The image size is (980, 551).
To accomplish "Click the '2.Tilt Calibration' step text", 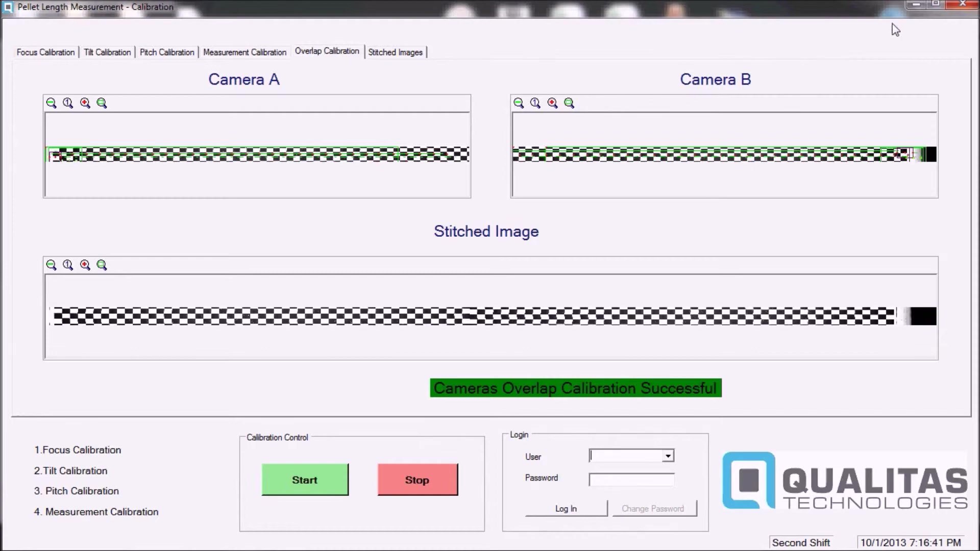I will (70, 471).
